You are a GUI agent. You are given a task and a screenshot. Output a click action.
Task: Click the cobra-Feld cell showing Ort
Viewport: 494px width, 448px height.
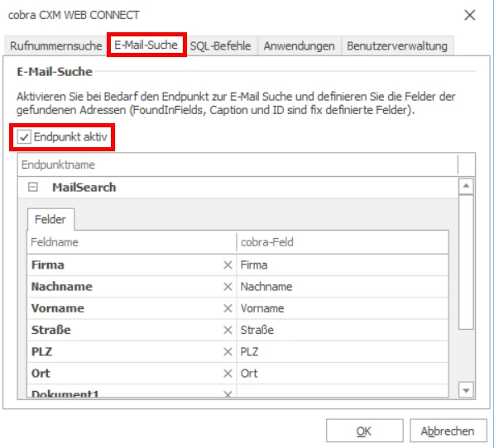[343, 374]
